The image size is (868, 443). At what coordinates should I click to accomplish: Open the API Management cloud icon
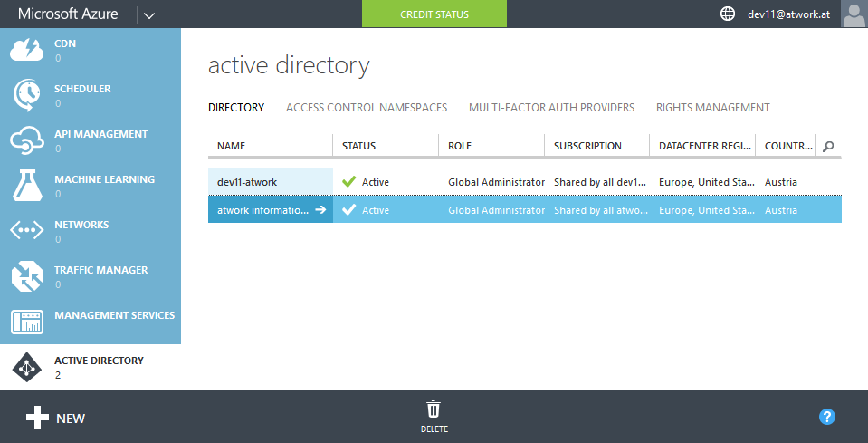tap(26, 140)
